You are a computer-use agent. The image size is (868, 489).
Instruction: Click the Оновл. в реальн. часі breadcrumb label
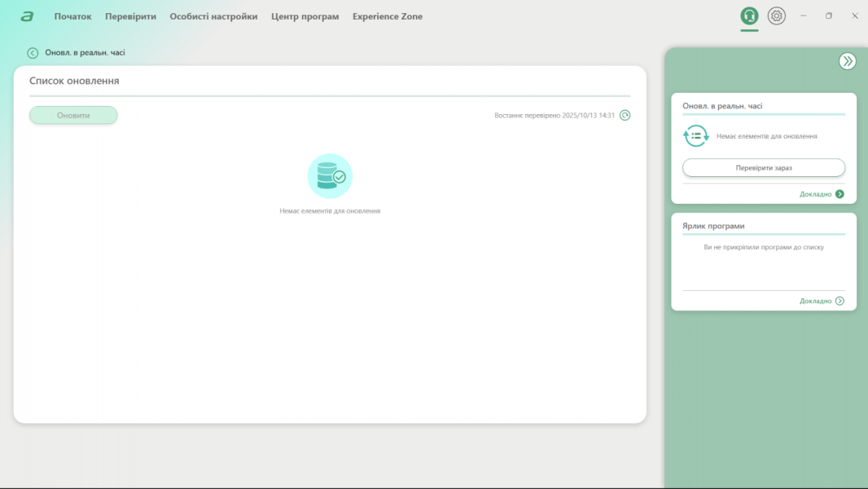(85, 53)
